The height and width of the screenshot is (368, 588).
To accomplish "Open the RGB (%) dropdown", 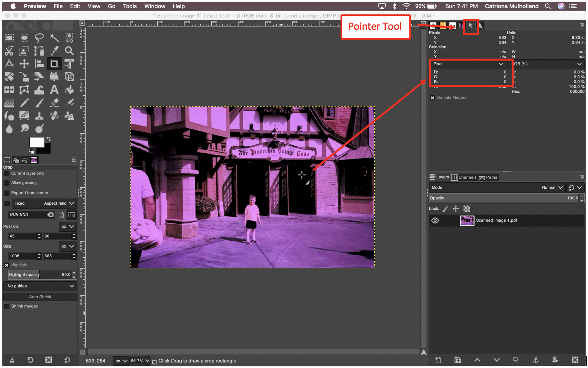I will point(546,64).
